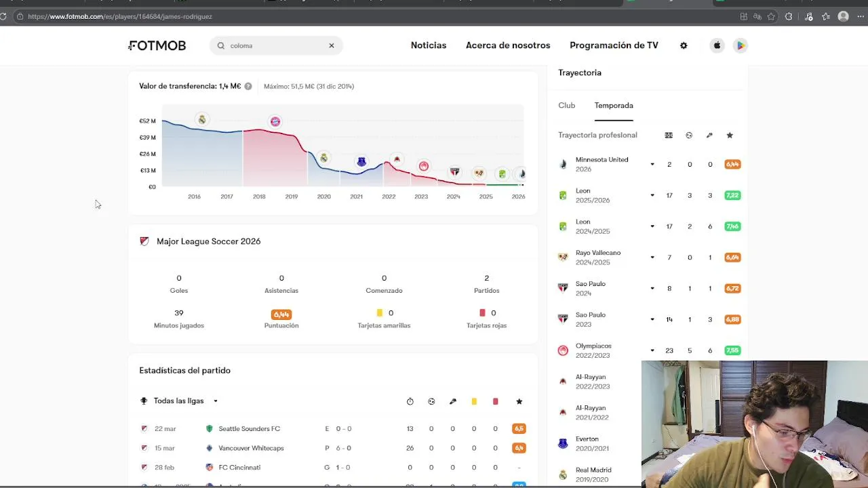Click red card column icon
868x488 pixels.
click(x=495, y=401)
